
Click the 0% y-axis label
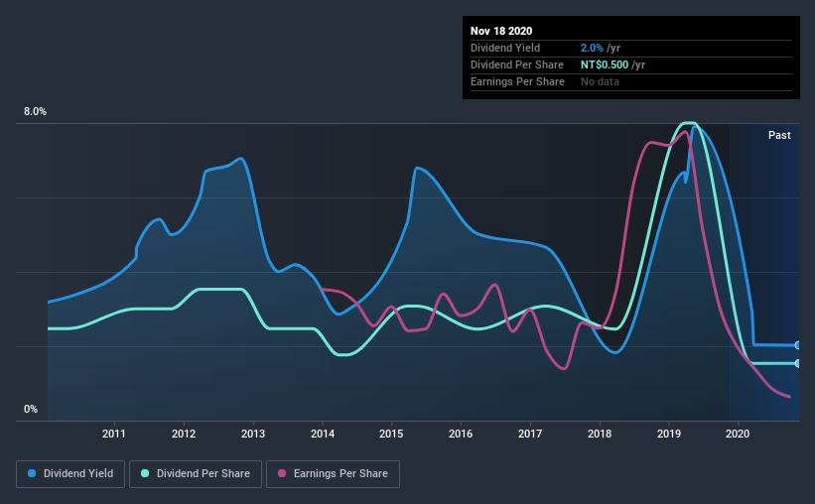[31, 409]
